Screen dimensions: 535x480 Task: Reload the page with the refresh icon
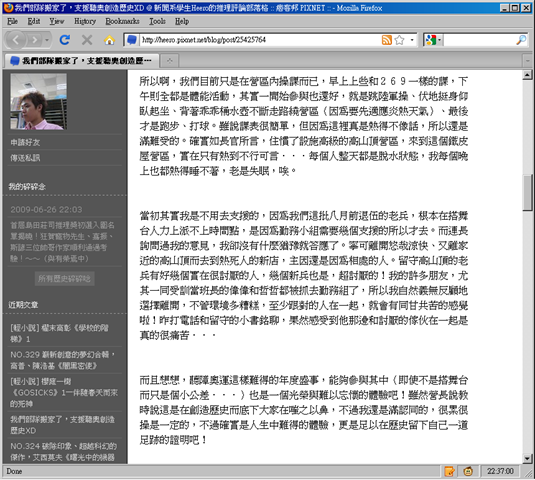[64, 40]
